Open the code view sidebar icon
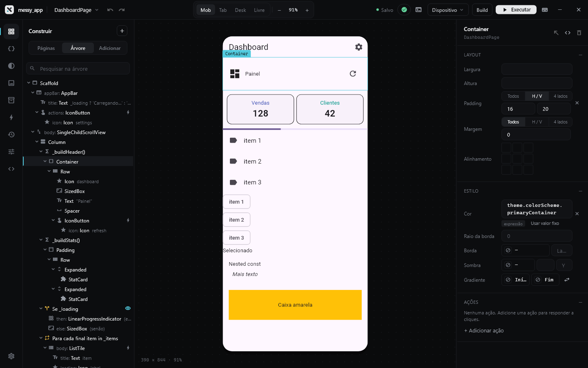Image resolution: width=588 pixels, height=368 pixels. (11, 169)
